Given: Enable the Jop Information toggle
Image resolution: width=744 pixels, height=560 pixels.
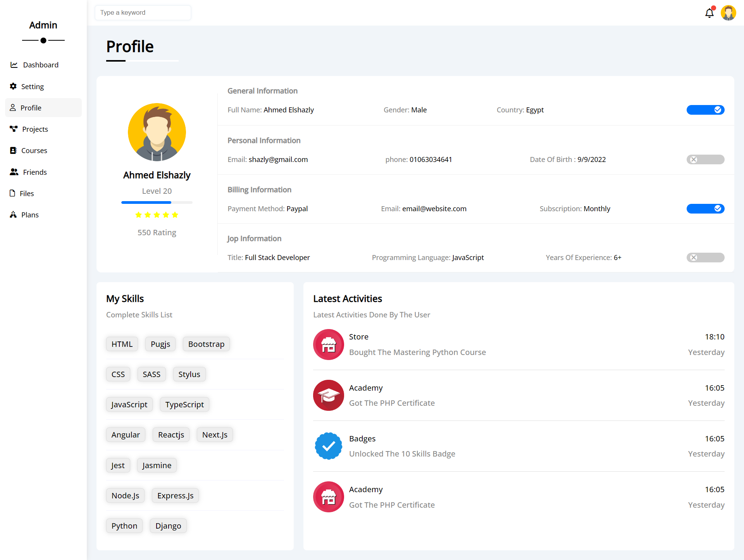Looking at the screenshot, I should point(705,257).
